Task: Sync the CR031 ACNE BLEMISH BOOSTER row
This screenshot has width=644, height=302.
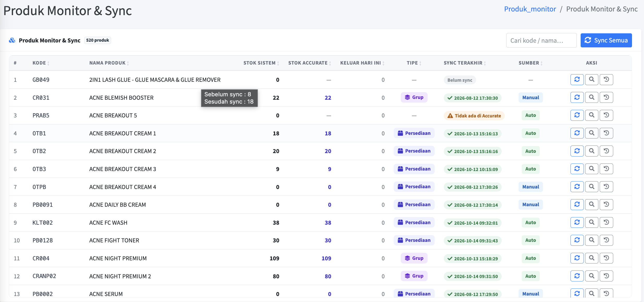Action: pyautogui.click(x=577, y=97)
